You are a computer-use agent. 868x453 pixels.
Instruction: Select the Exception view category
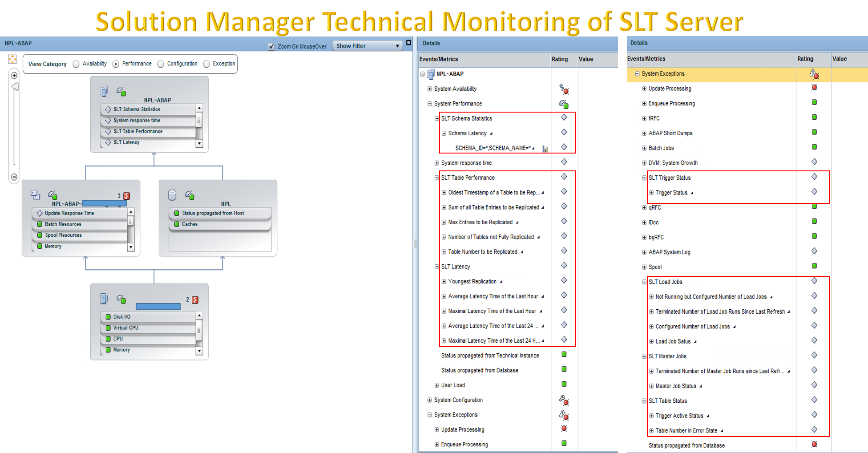pos(206,64)
